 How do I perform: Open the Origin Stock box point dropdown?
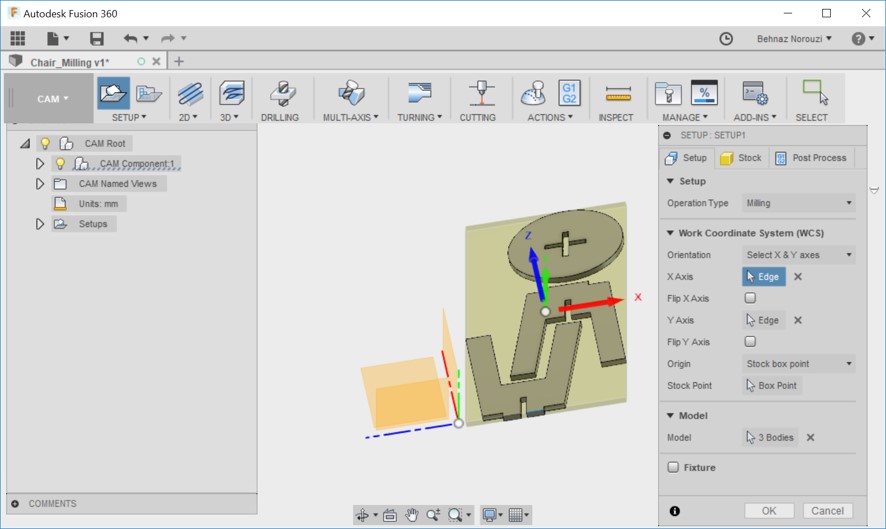pyautogui.click(x=798, y=364)
